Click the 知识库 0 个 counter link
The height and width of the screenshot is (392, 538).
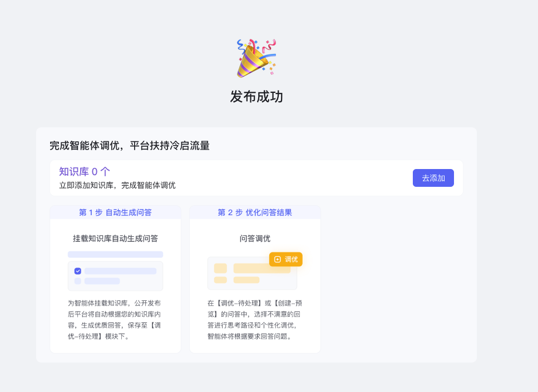coord(83,171)
